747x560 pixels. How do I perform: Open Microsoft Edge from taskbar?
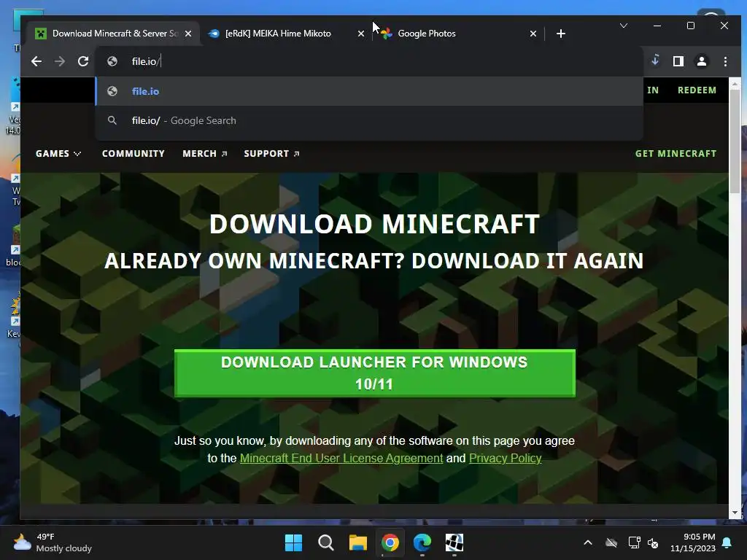tap(422, 542)
